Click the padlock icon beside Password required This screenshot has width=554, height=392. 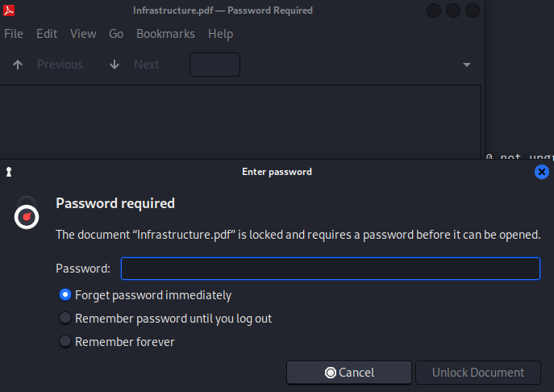27,213
